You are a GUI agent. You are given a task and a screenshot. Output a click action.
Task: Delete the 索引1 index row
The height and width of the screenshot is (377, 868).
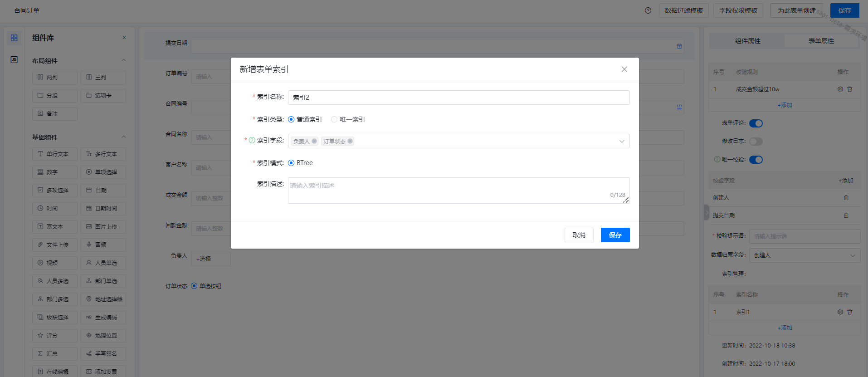[x=850, y=312]
